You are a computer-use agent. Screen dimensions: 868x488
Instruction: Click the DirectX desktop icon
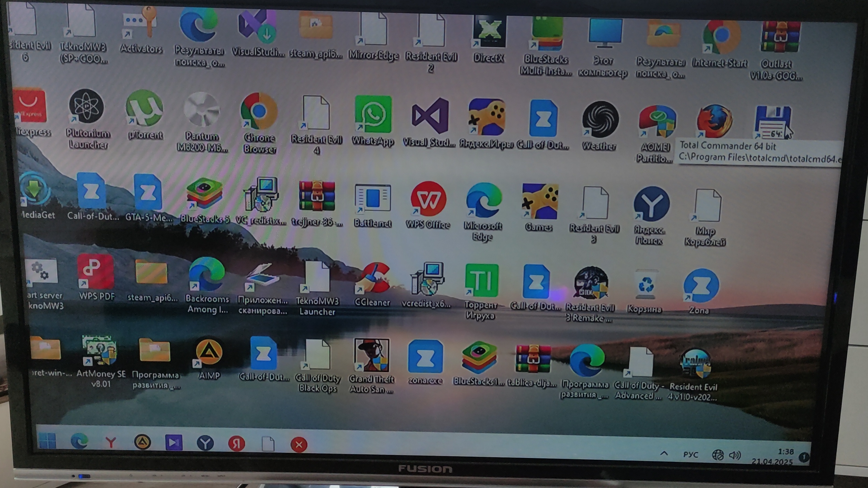click(489, 32)
